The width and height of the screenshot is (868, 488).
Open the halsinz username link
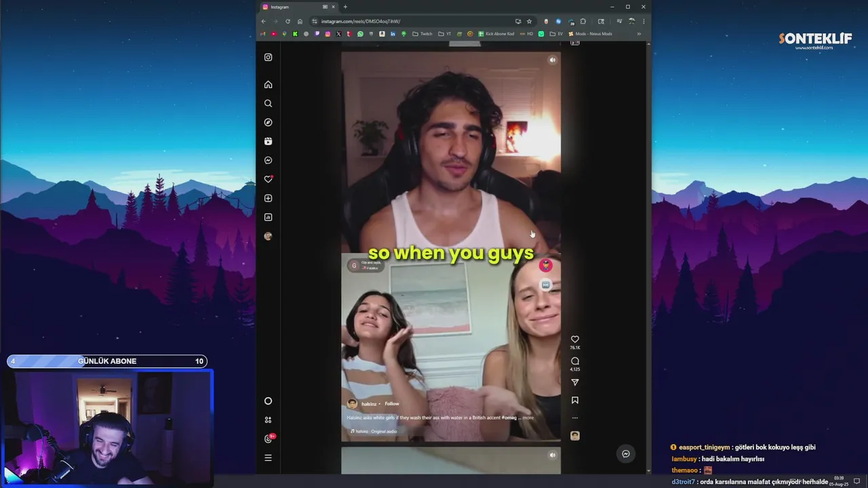click(369, 404)
